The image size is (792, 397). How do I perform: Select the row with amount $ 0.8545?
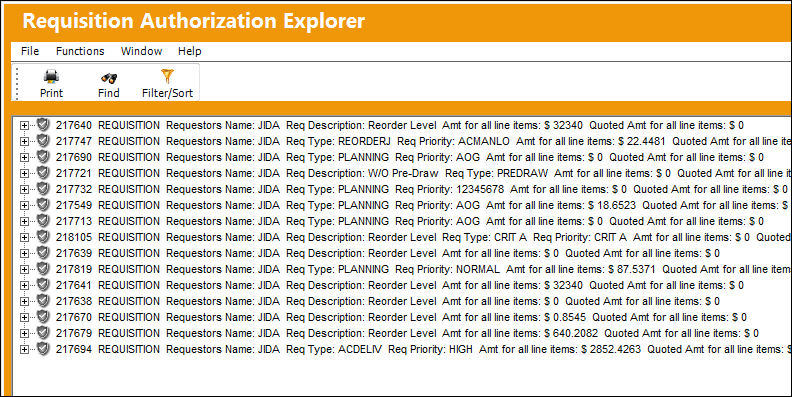(401, 317)
